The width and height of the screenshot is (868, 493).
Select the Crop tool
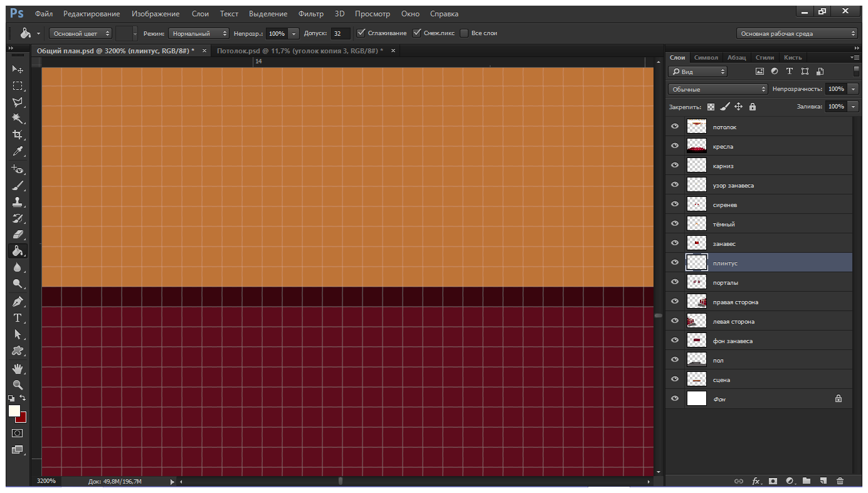[18, 135]
